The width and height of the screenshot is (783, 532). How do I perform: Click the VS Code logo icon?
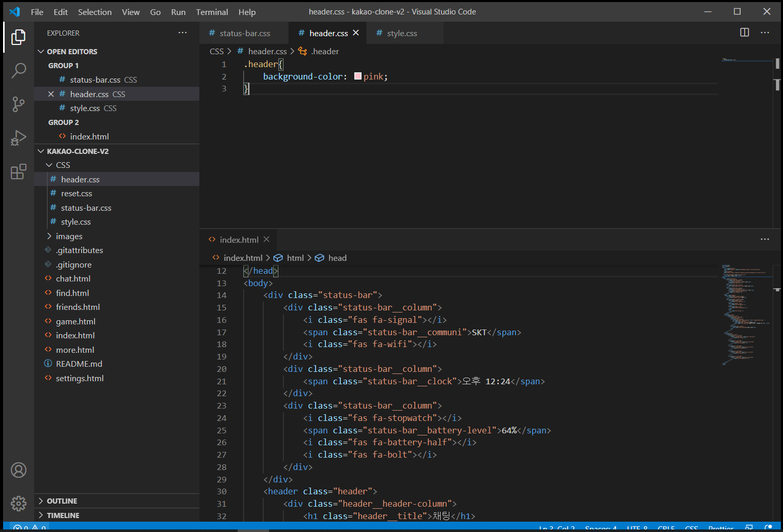(15, 11)
